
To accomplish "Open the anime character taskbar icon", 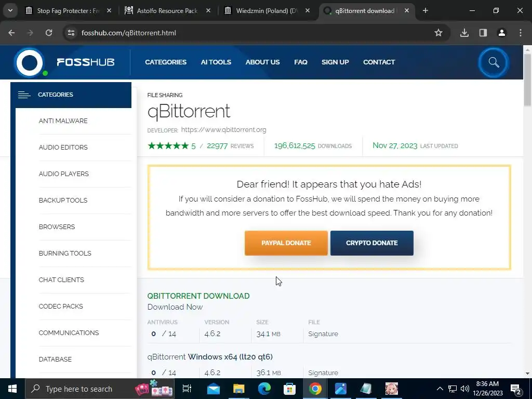I will (x=392, y=389).
